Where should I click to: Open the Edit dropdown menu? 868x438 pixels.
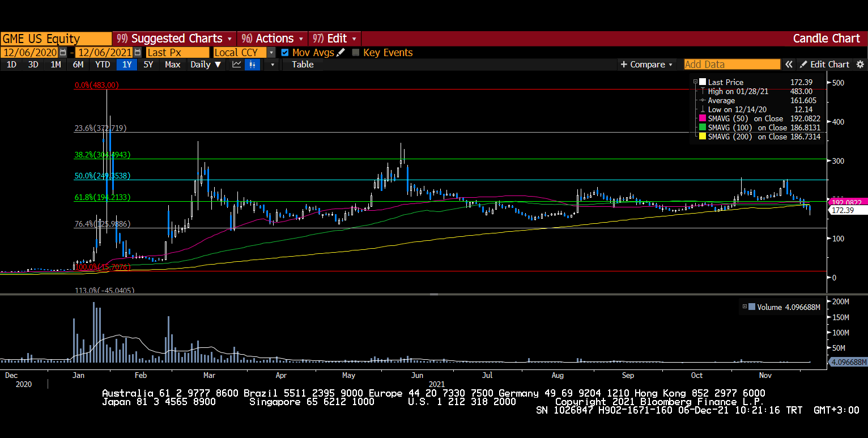354,39
